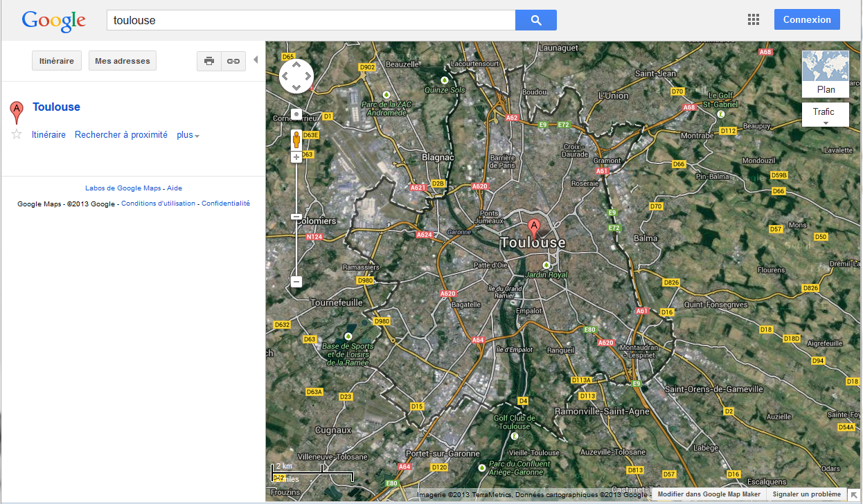Expand the plus dropdown menu
The image size is (863, 504).
point(188,135)
